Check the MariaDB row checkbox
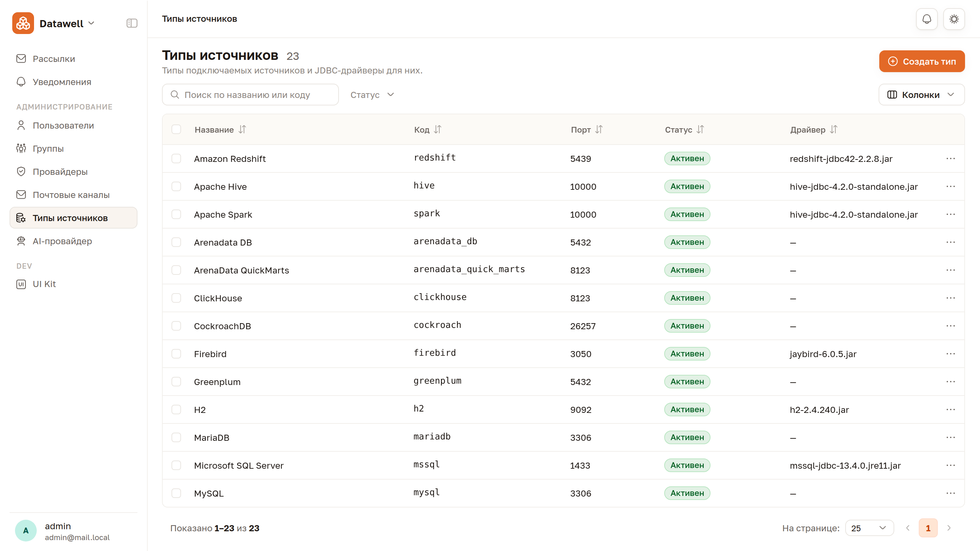This screenshot has width=980, height=551. coord(176,438)
